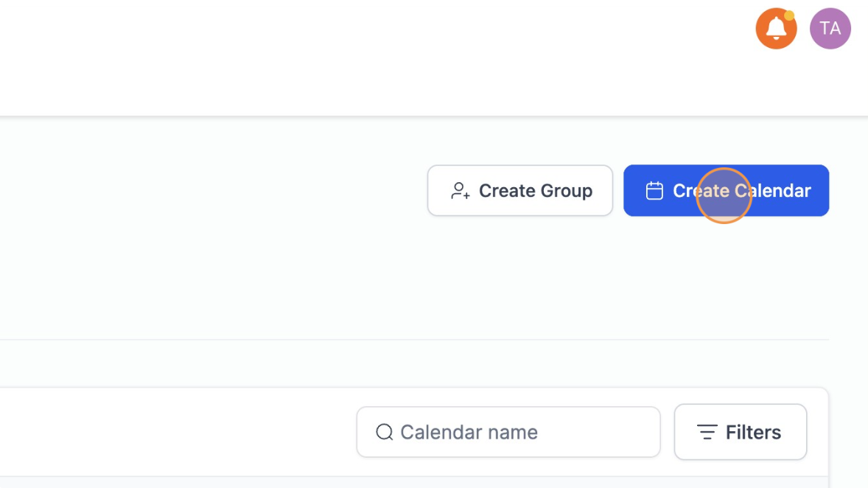The width and height of the screenshot is (868, 488).
Task: Click the "Filters" label text
Action: tap(753, 432)
